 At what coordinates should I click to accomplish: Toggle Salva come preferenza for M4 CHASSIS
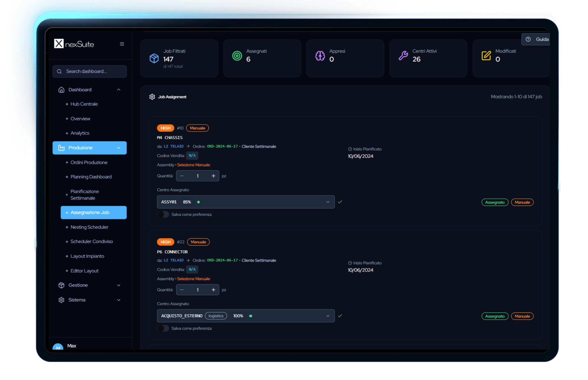[163, 214]
